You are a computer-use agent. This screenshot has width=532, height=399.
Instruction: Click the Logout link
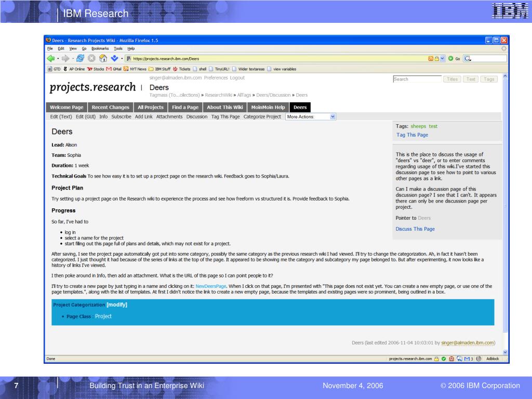[237, 78]
